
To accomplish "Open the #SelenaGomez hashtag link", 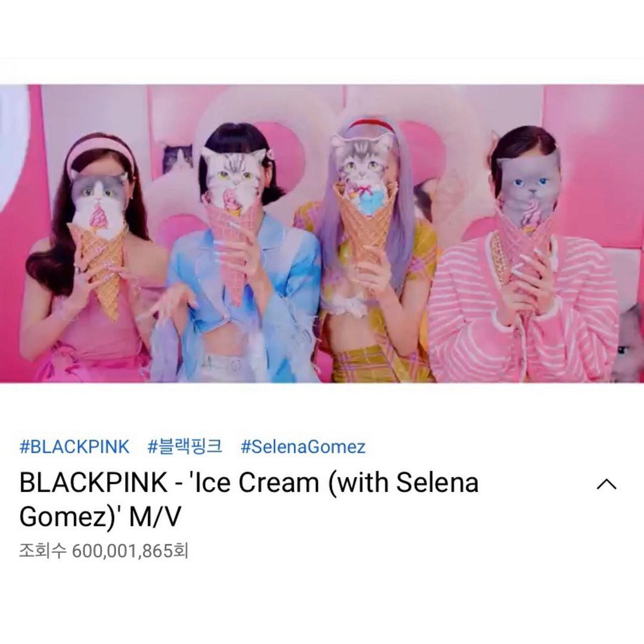I will click(303, 447).
